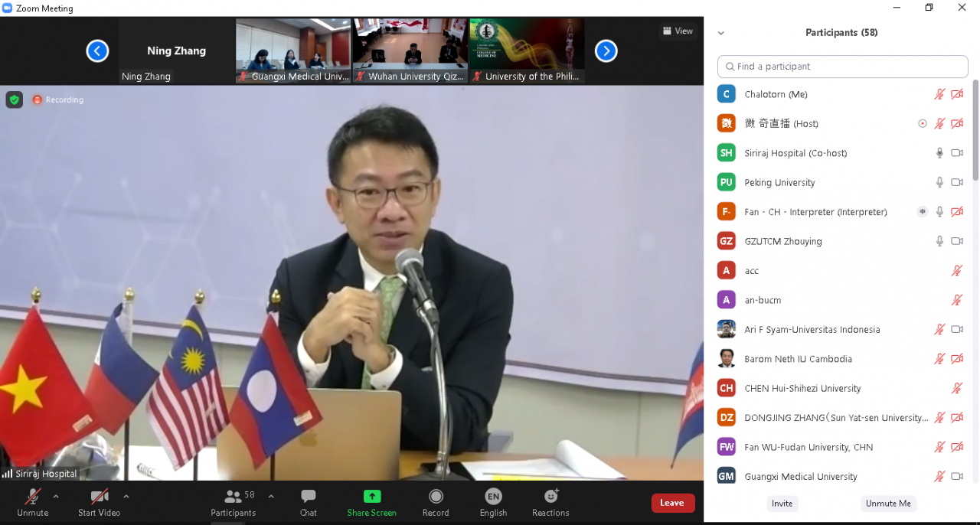The height and width of the screenshot is (525, 980).
Task: Select Siriraj Hospital (Co-host) participant entry
Action: click(795, 153)
